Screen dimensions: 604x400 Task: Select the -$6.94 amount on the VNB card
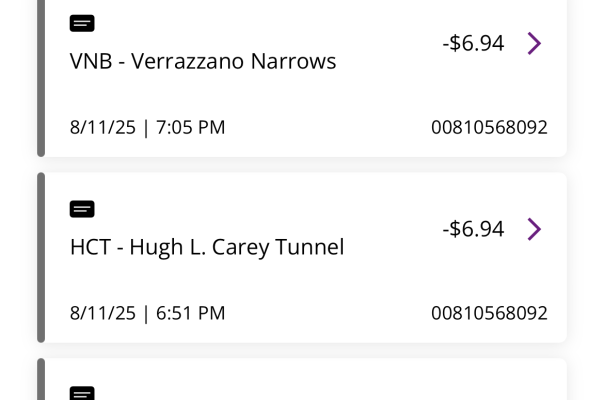tap(473, 43)
